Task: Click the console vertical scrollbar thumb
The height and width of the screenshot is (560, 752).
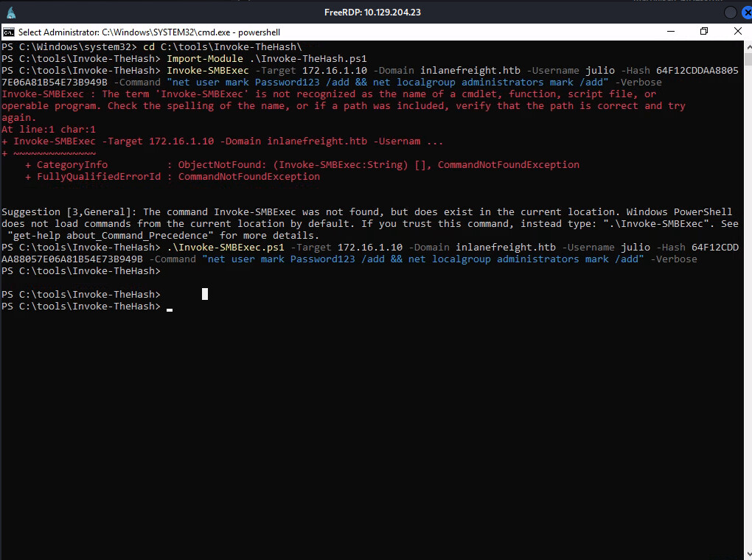Action: (x=748, y=60)
